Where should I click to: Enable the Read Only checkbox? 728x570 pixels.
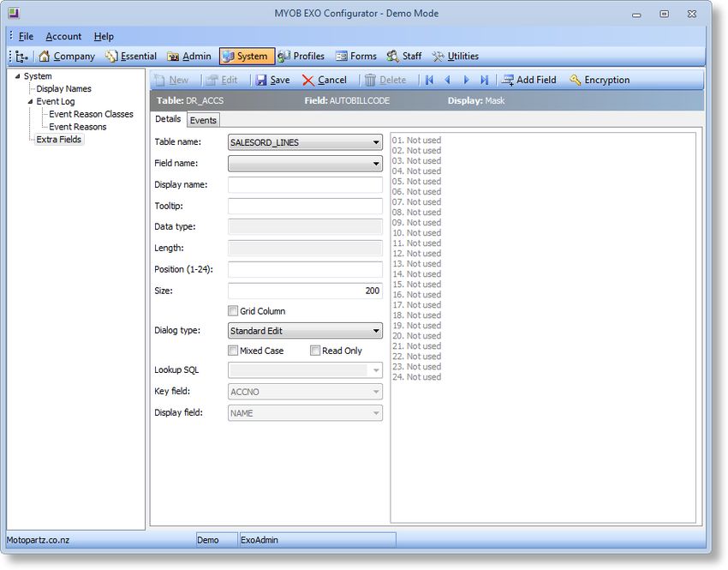tap(315, 351)
